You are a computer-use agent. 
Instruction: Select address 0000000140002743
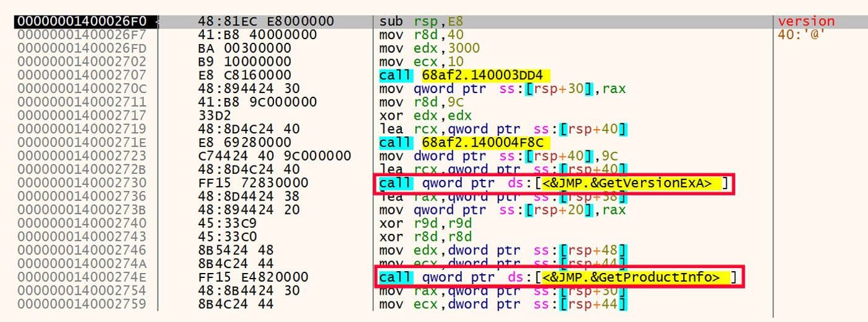82,237
